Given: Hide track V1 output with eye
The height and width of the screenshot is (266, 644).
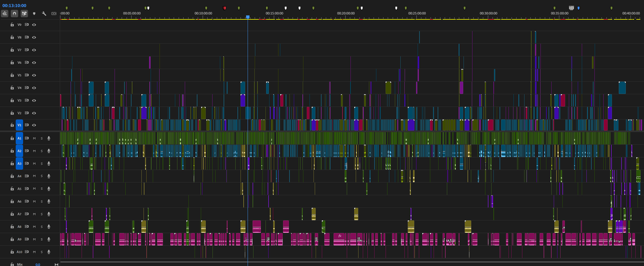Looking at the screenshot, I should click(34, 125).
